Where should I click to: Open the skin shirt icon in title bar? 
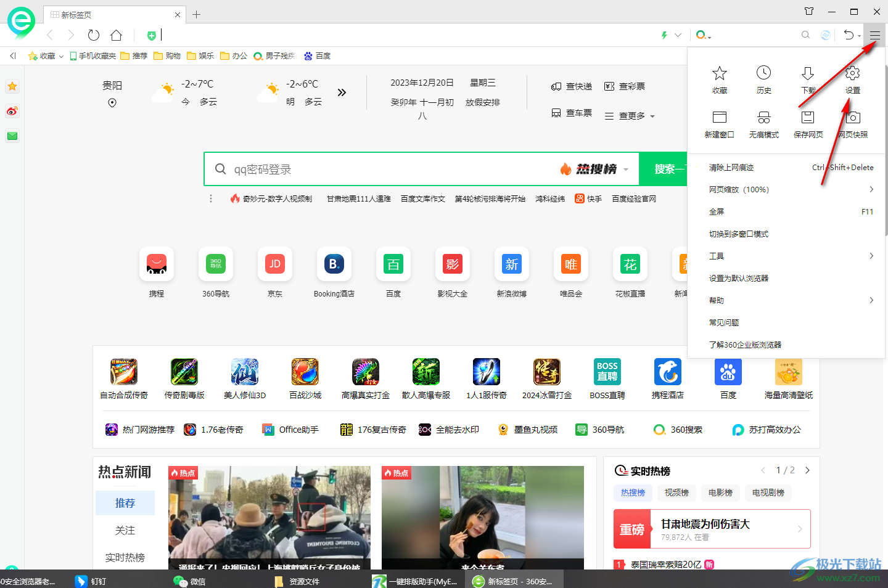[809, 11]
